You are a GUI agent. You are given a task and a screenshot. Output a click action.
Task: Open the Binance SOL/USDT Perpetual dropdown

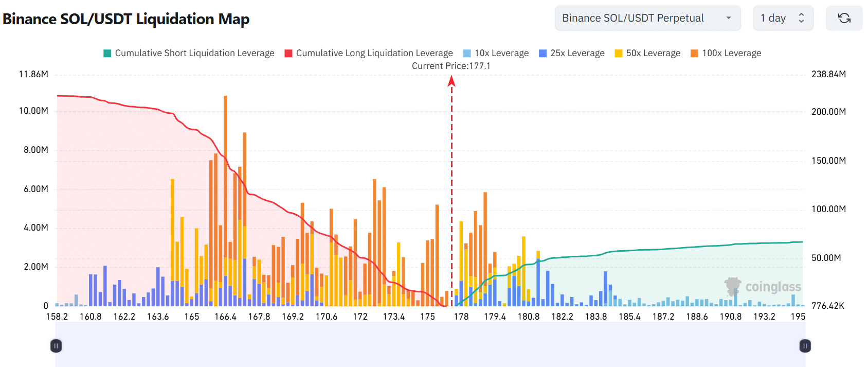648,19
